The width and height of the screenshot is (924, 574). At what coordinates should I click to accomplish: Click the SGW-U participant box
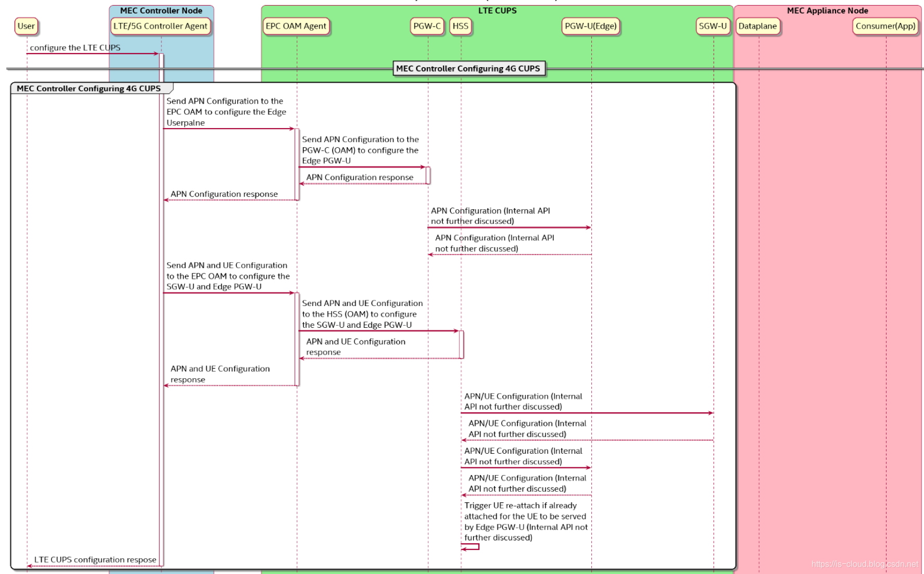(713, 26)
